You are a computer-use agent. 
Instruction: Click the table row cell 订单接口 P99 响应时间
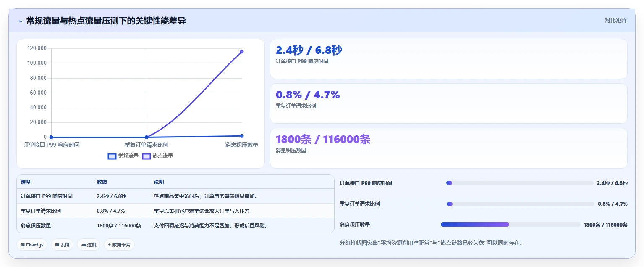(47, 196)
